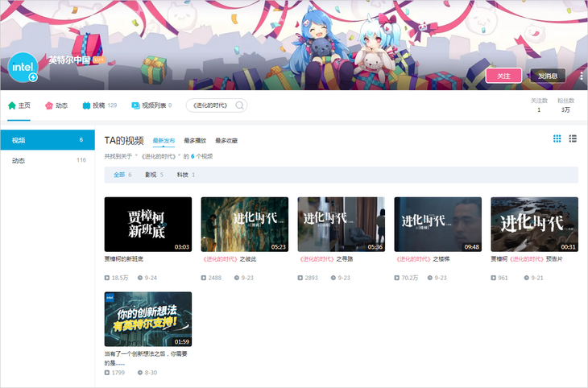Screen dimensions: 588x388
Task: Open 粉丝数 3万 followers count
Action: coord(565,105)
